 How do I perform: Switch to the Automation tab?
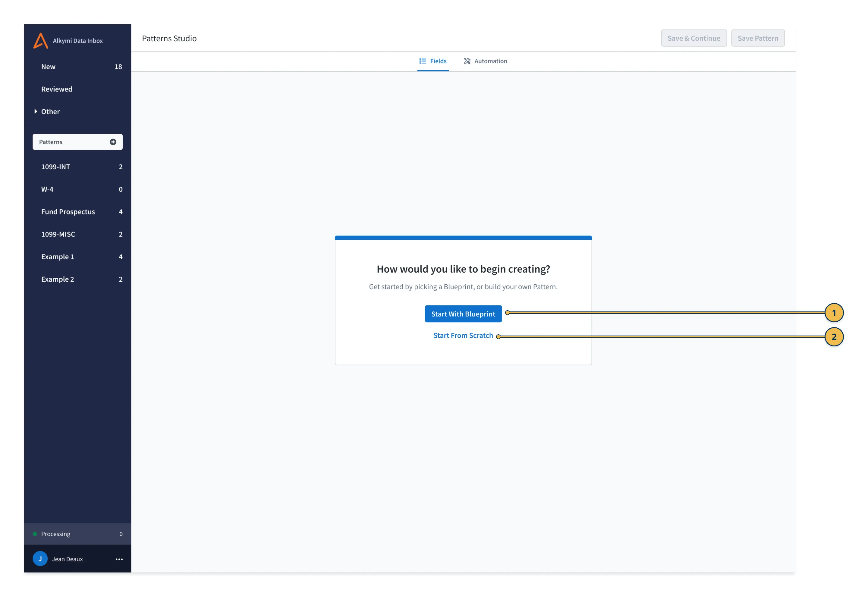point(486,61)
